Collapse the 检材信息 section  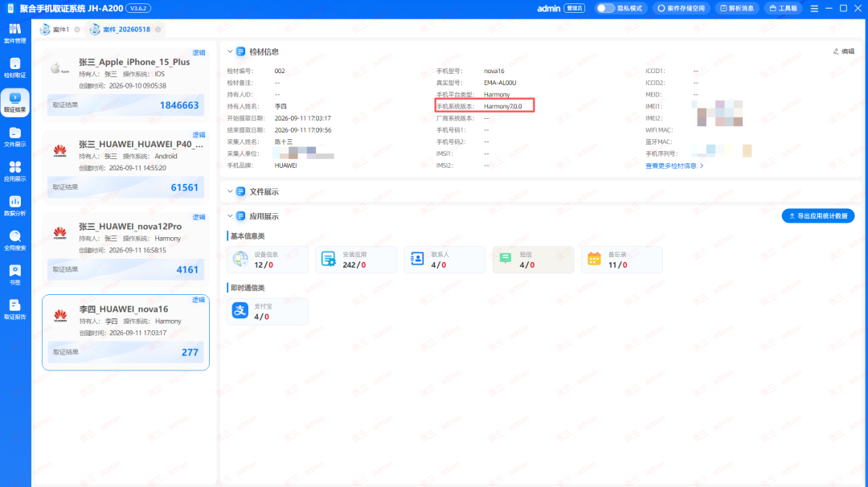(231, 51)
